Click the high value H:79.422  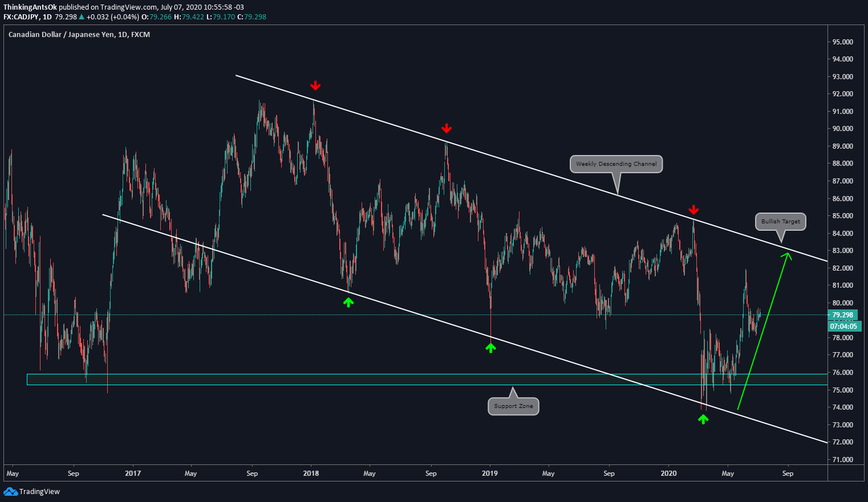[189, 17]
